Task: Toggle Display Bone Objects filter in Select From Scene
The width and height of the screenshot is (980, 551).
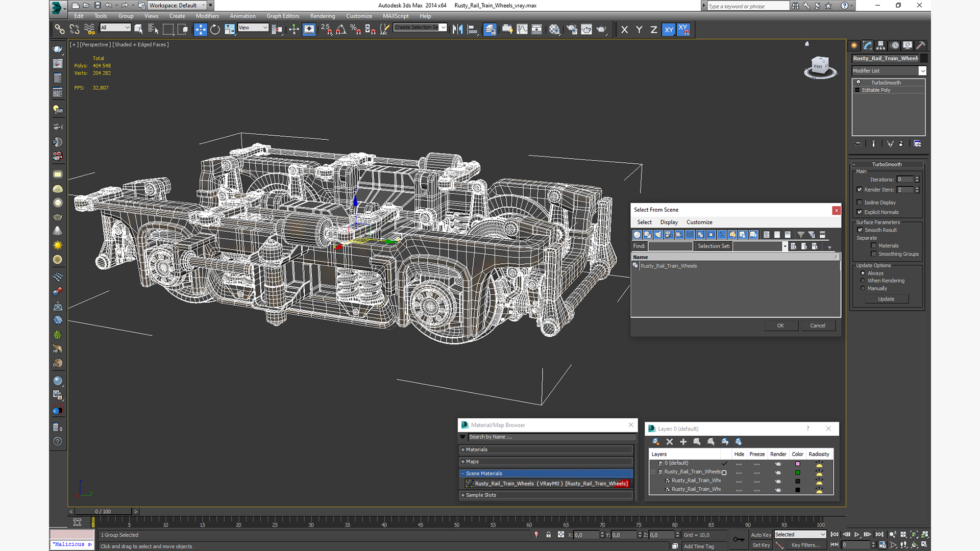Action: [722, 235]
